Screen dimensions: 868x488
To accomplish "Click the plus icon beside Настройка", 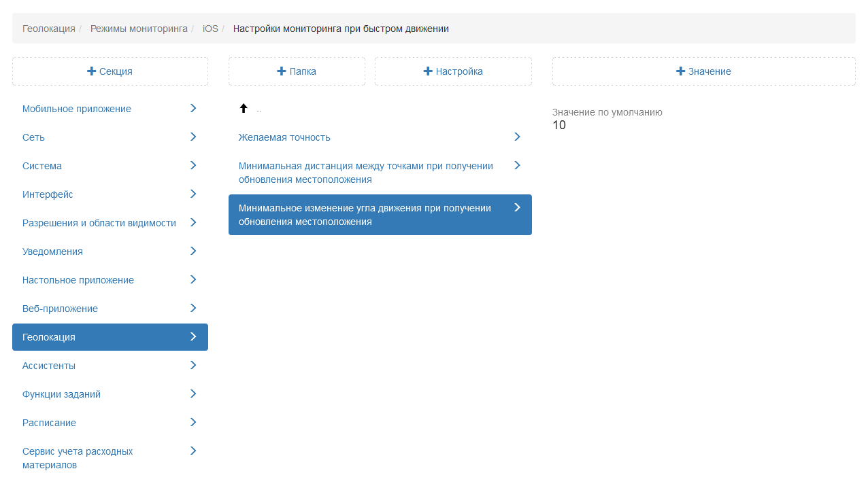I will pyautogui.click(x=428, y=71).
